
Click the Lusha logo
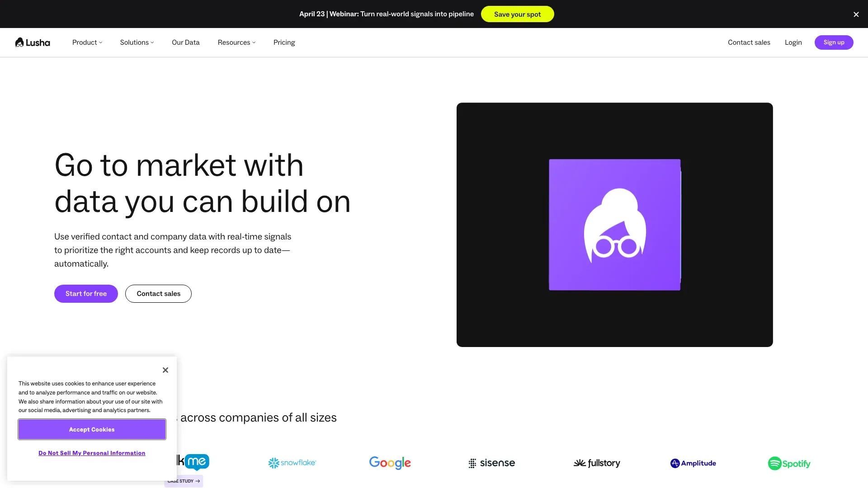tap(32, 42)
